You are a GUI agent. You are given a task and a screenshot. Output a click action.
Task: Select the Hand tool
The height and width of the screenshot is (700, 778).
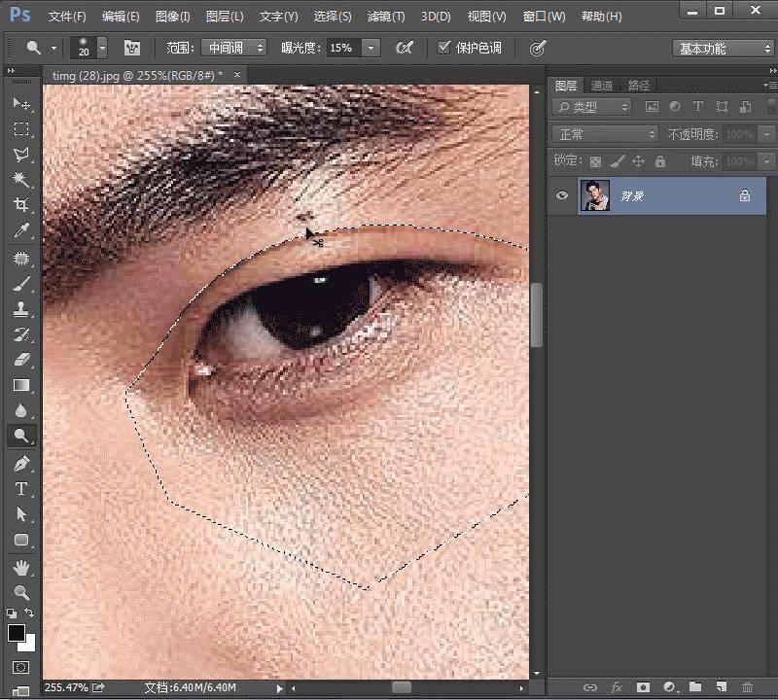coord(20,567)
